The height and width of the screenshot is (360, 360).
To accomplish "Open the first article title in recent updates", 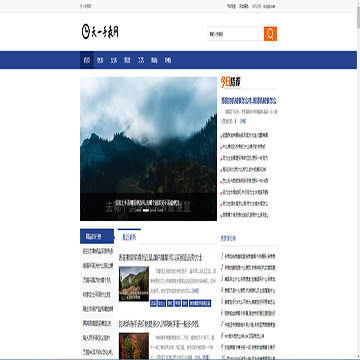I will pos(161,257).
